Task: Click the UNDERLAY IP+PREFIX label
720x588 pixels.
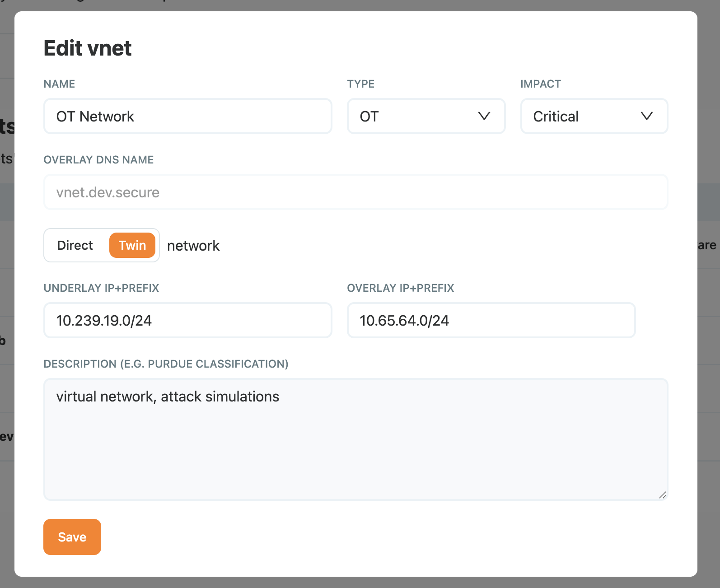Action: tap(101, 288)
